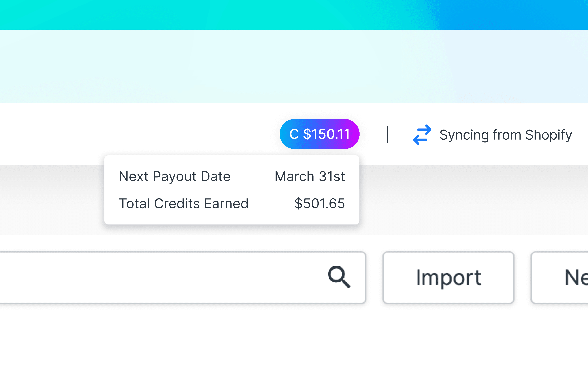The height and width of the screenshot is (367, 588).
Task: Click the C credits icon in badge
Action: [294, 134]
